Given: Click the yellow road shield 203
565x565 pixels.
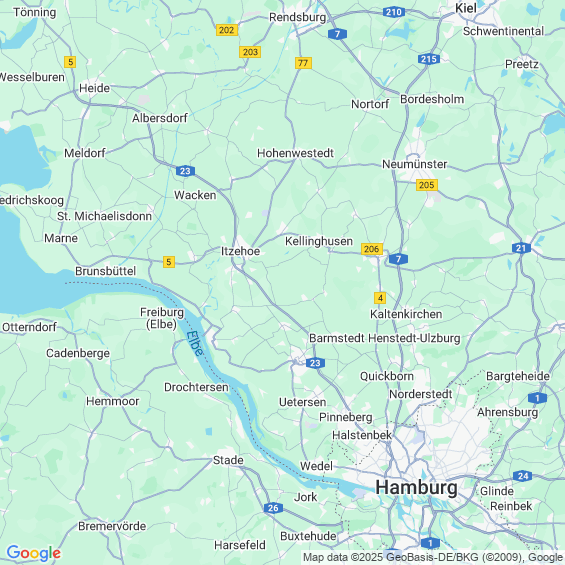Looking at the screenshot, I should click(250, 52).
